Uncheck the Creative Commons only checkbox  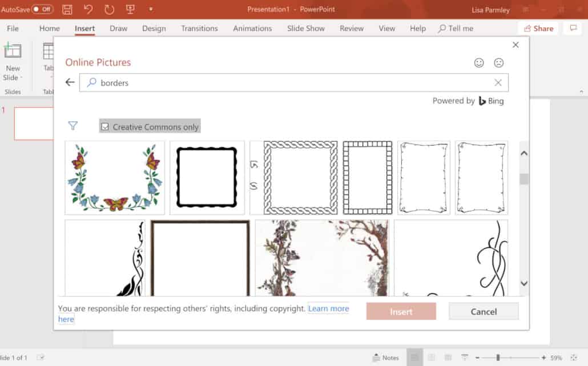105,126
